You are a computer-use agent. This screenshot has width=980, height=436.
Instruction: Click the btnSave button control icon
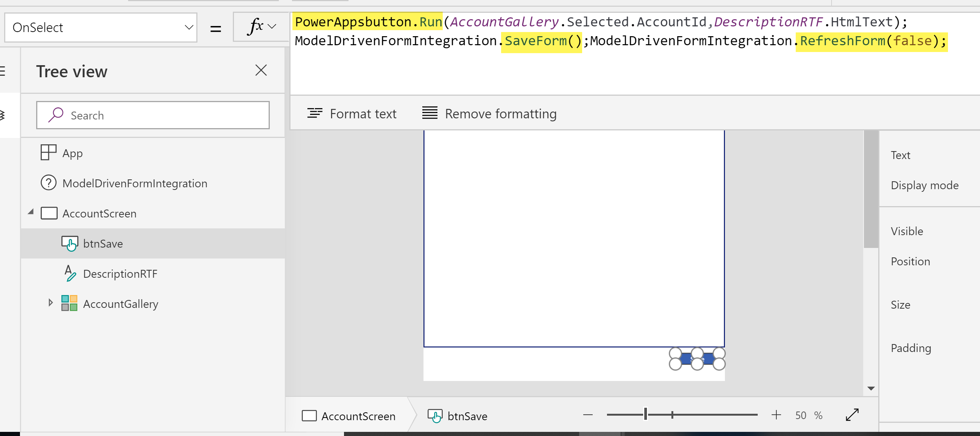pyautogui.click(x=70, y=243)
